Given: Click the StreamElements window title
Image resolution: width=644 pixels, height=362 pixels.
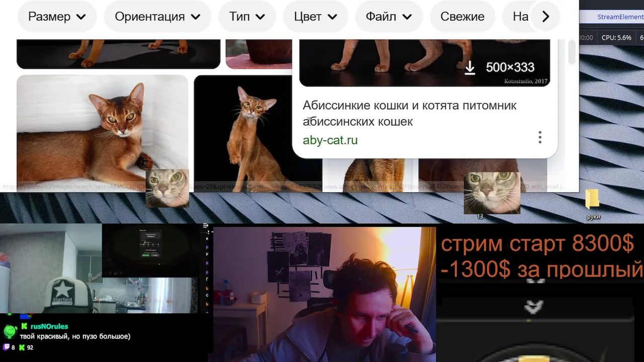Looking at the screenshot, I should 620,17.
